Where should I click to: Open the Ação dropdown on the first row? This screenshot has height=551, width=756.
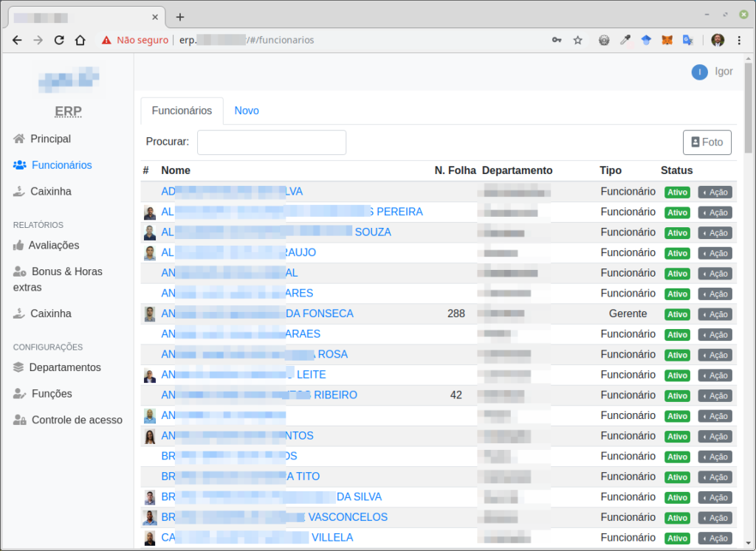pyautogui.click(x=714, y=192)
